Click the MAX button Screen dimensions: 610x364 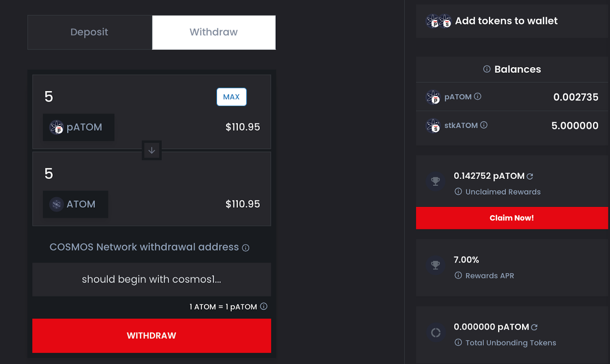click(x=231, y=97)
